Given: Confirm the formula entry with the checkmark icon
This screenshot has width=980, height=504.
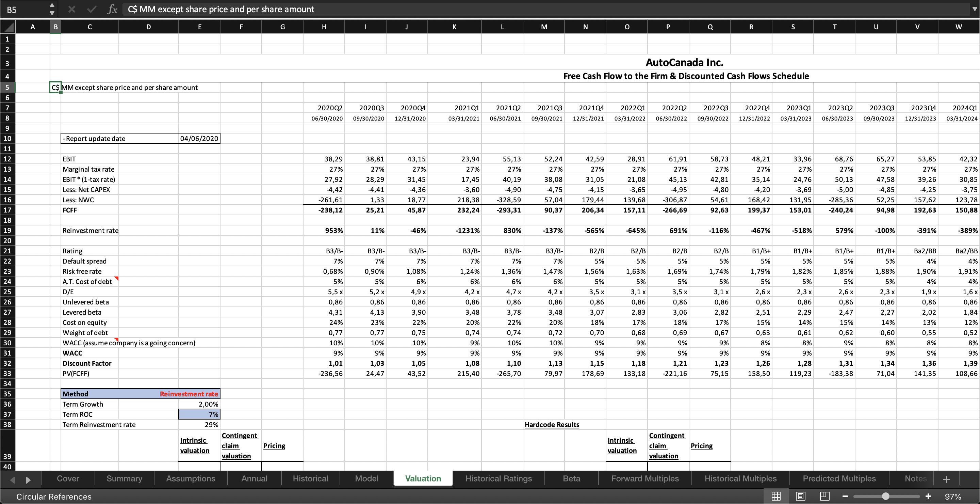Looking at the screenshot, I should [91, 9].
